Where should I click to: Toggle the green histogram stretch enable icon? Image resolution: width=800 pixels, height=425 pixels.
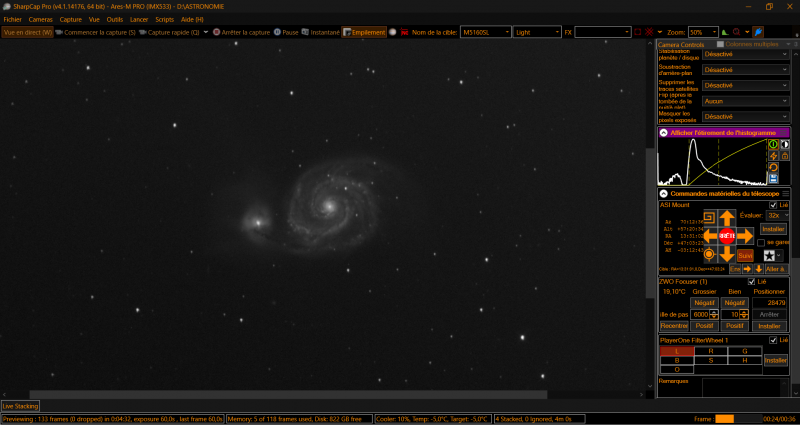(x=773, y=144)
